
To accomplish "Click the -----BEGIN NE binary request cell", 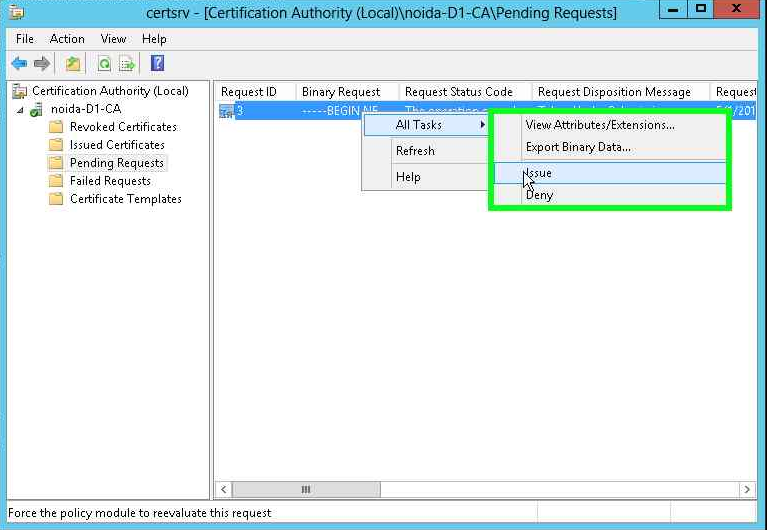I will [339, 111].
